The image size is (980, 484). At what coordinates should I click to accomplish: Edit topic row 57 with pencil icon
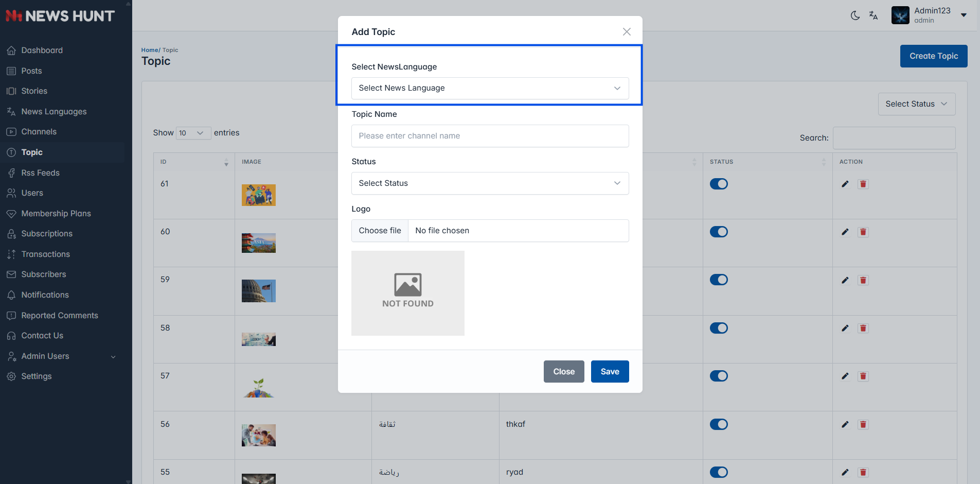pyautogui.click(x=845, y=376)
